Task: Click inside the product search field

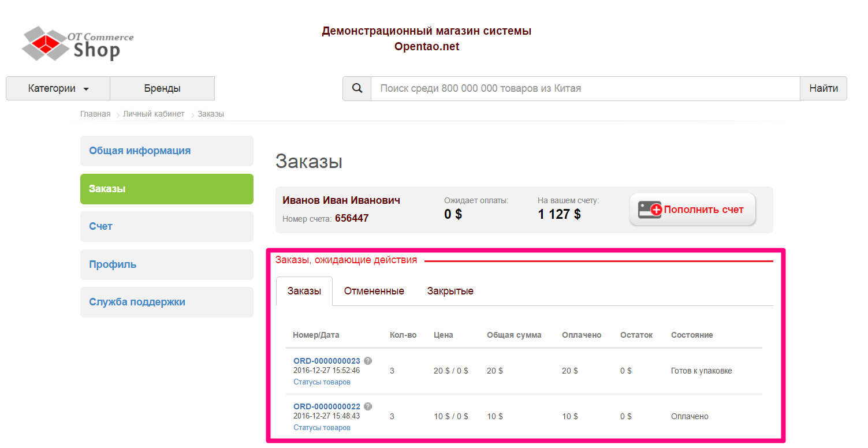Action: pyautogui.click(x=578, y=88)
